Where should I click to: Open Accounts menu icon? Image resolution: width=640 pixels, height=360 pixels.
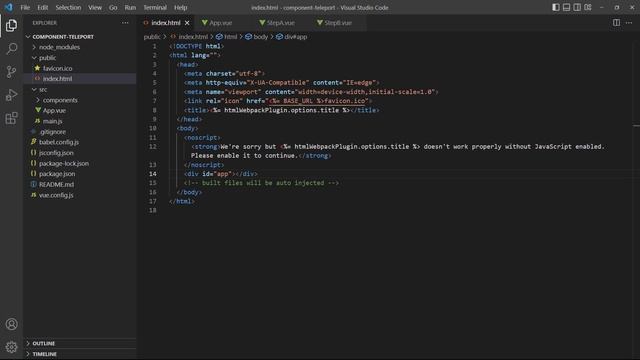[x=11, y=324]
